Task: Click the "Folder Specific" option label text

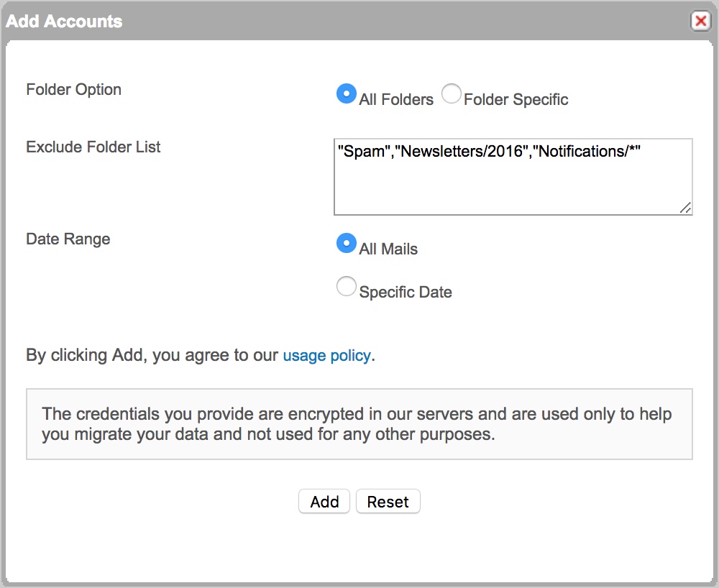Action: 516,100
